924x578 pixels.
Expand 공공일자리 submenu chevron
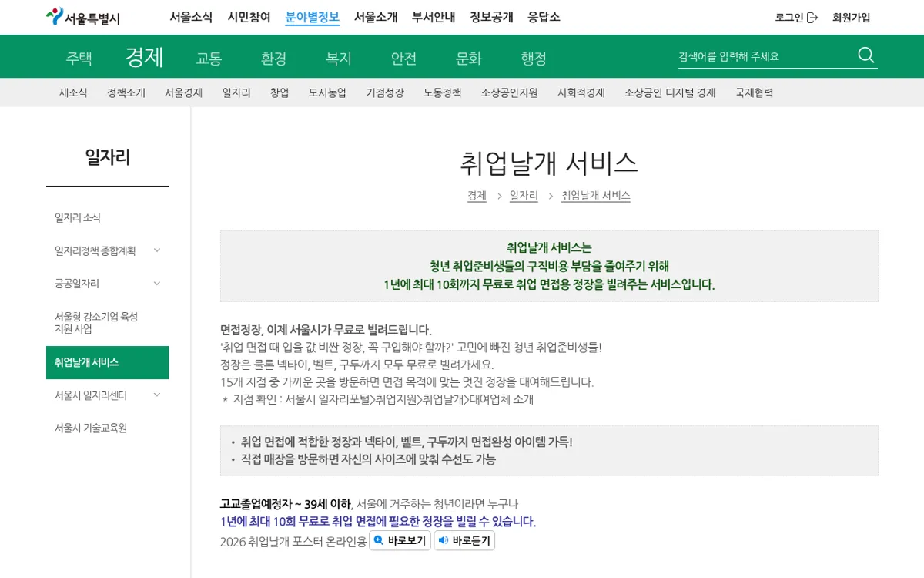(x=157, y=283)
